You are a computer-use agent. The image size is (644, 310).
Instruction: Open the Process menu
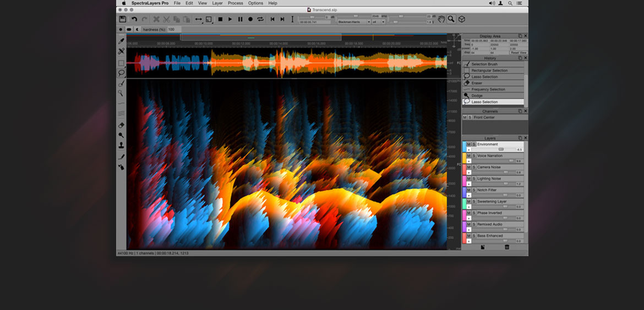(235, 3)
